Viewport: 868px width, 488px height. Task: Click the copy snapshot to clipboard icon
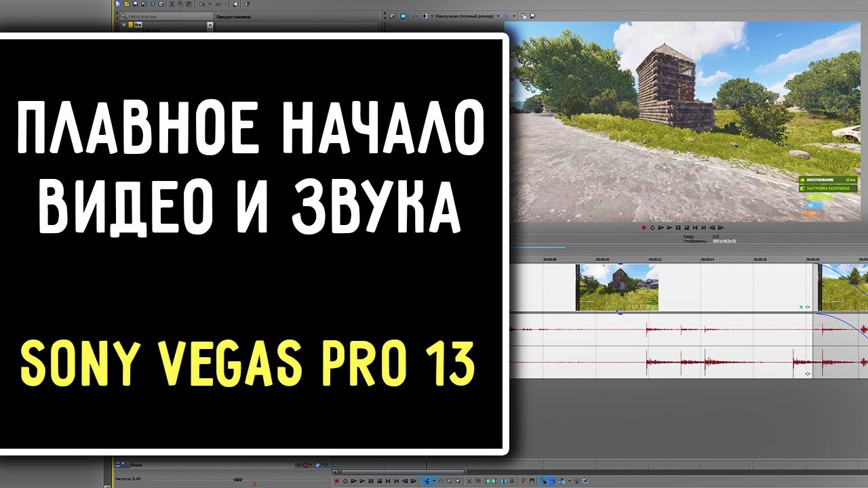(524, 16)
